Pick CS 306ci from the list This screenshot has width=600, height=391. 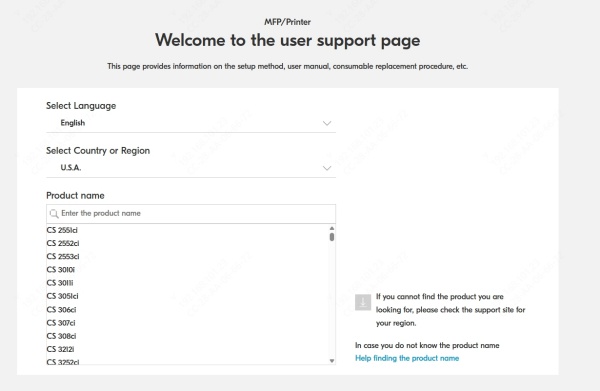coord(61,310)
